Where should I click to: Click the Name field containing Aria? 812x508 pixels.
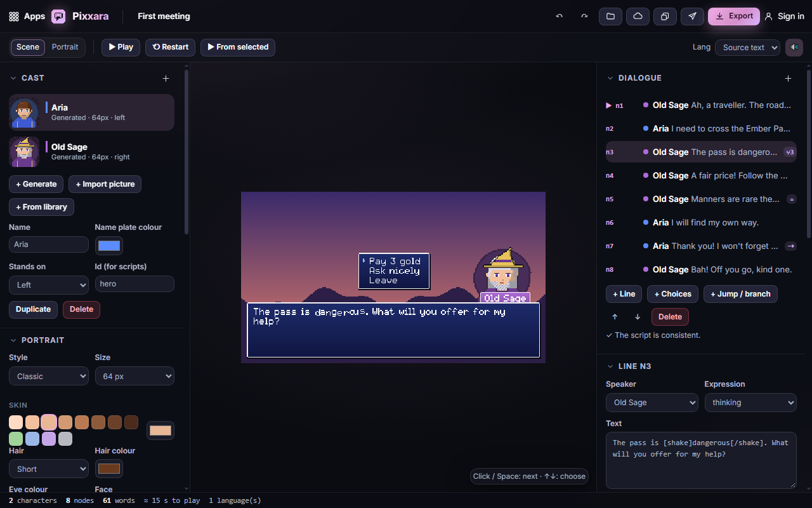49,244
